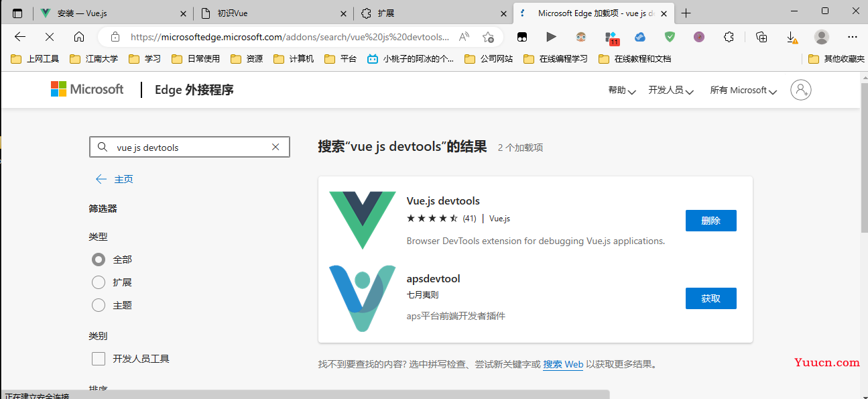Screen dimensions: 868x399
Task: View site information lock icon
Action: 115,37
